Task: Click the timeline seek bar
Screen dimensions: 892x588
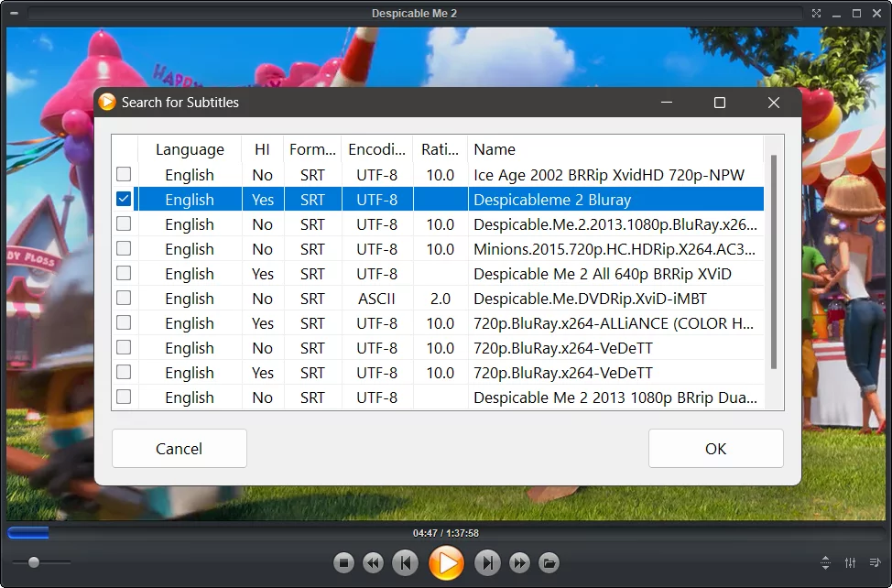Action: click(x=445, y=533)
